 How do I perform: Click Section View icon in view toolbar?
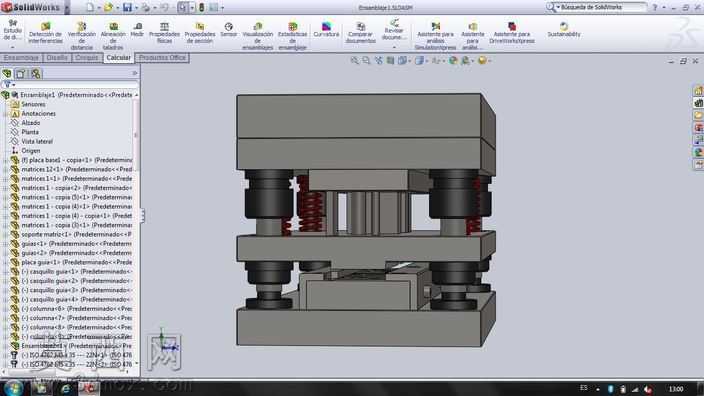(x=390, y=61)
